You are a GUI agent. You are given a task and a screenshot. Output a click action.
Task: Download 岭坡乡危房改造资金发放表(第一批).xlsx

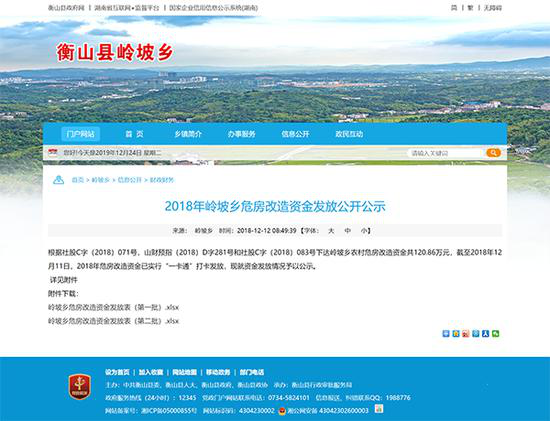(x=113, y=307)
